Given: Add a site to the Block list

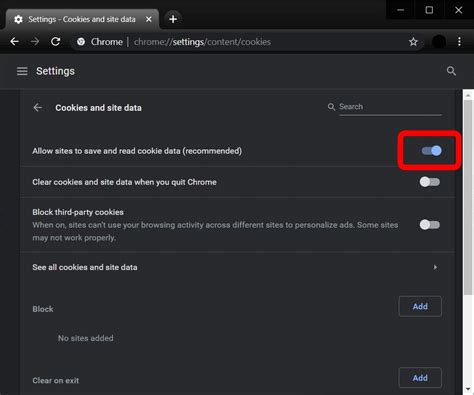Looking at the screenshot, I should pyautogui.click(x=420, y=306).
